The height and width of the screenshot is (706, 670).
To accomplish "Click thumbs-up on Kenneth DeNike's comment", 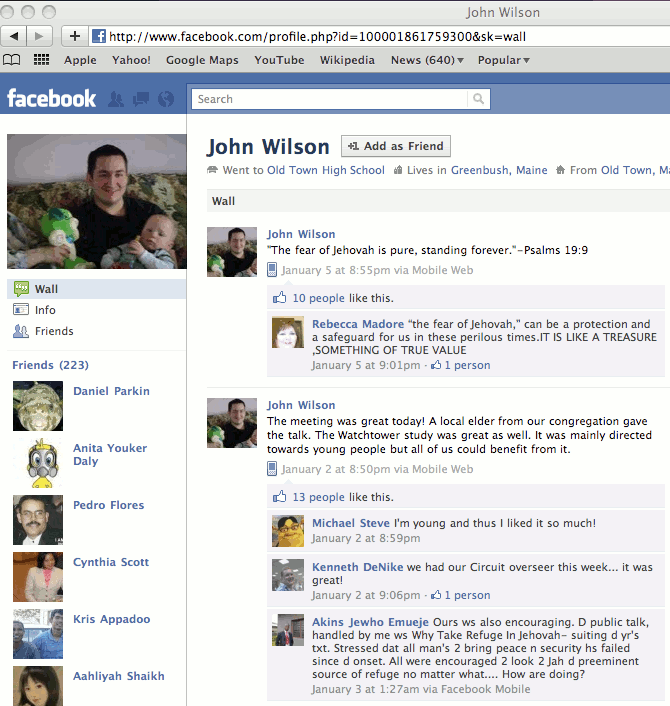I will pyautogui.click(x=436, y=595).
